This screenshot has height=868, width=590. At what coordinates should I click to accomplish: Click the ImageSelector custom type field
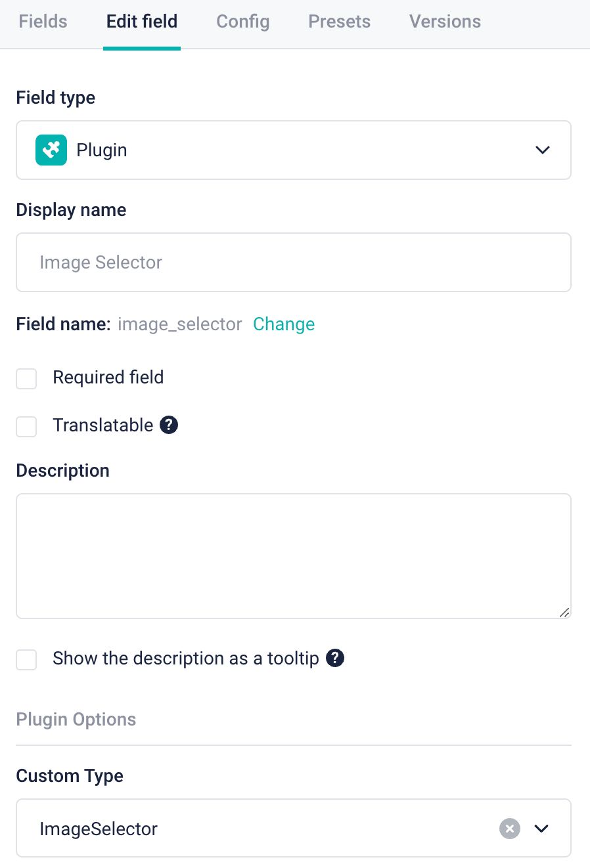point(263,829)
